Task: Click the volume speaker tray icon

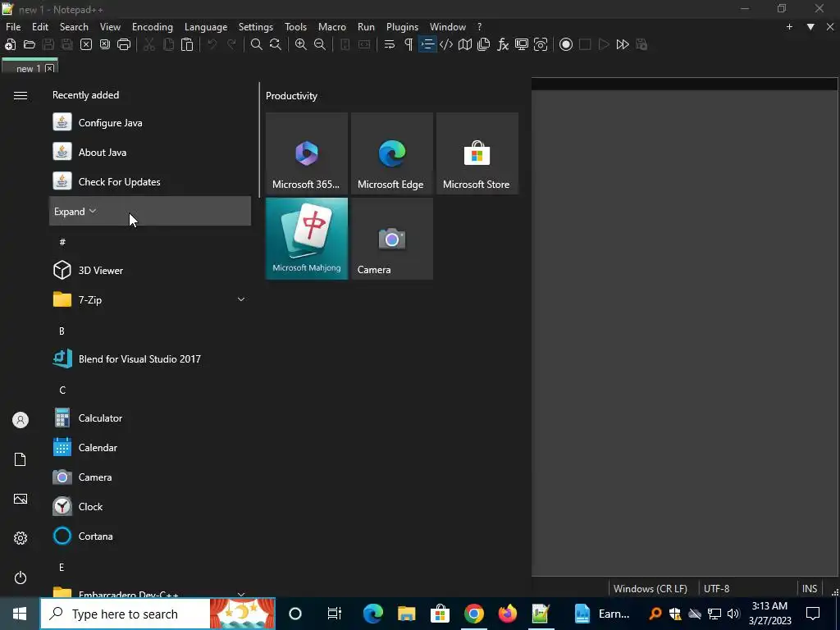Action: pyautogui.click(x=733, y=614)
